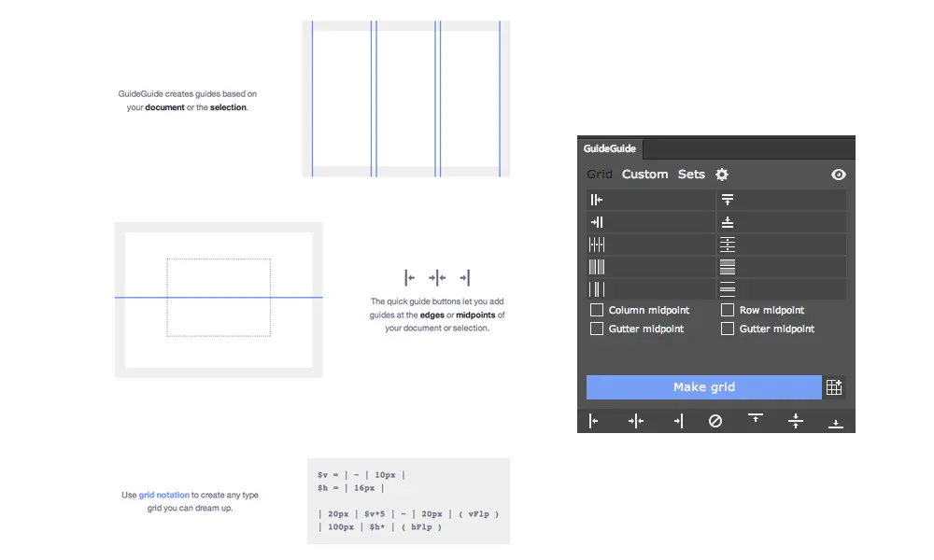Enable the Column midpoint checkbox

(596, 310)
